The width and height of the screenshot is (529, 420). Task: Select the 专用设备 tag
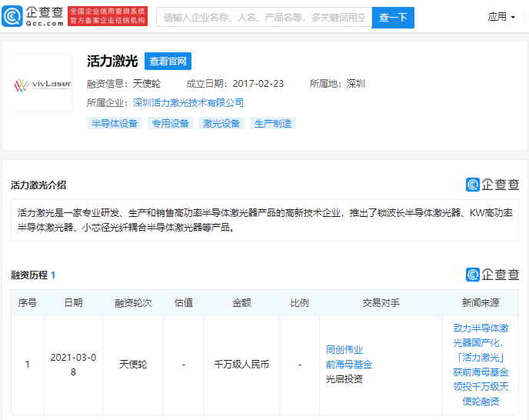(171, 123)
